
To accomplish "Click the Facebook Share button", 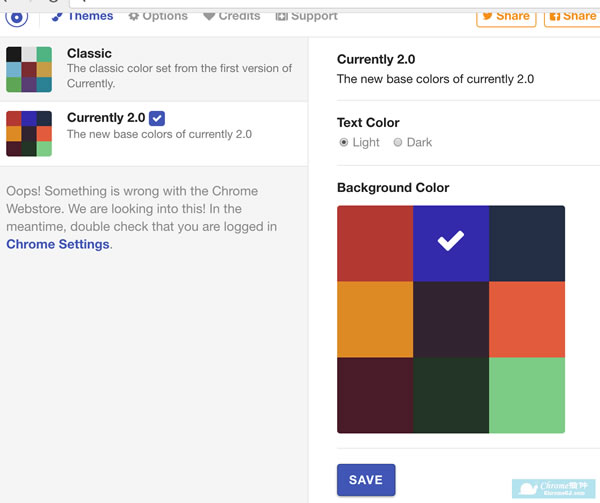I will click(x=572, y=18).
